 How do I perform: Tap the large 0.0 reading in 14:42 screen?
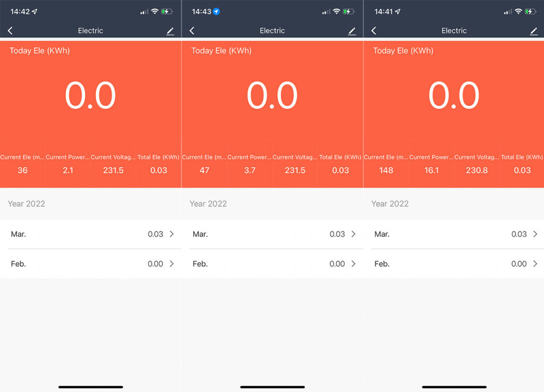90,96
